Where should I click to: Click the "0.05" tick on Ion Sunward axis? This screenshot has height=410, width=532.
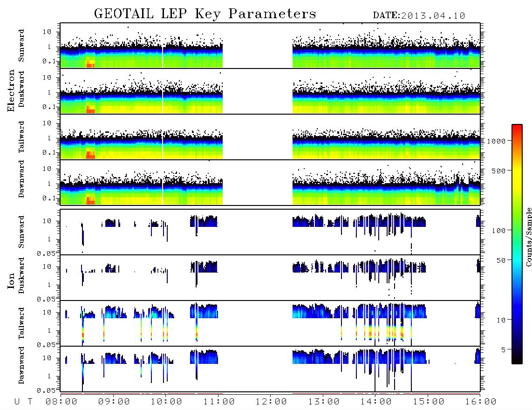(46, 253)
